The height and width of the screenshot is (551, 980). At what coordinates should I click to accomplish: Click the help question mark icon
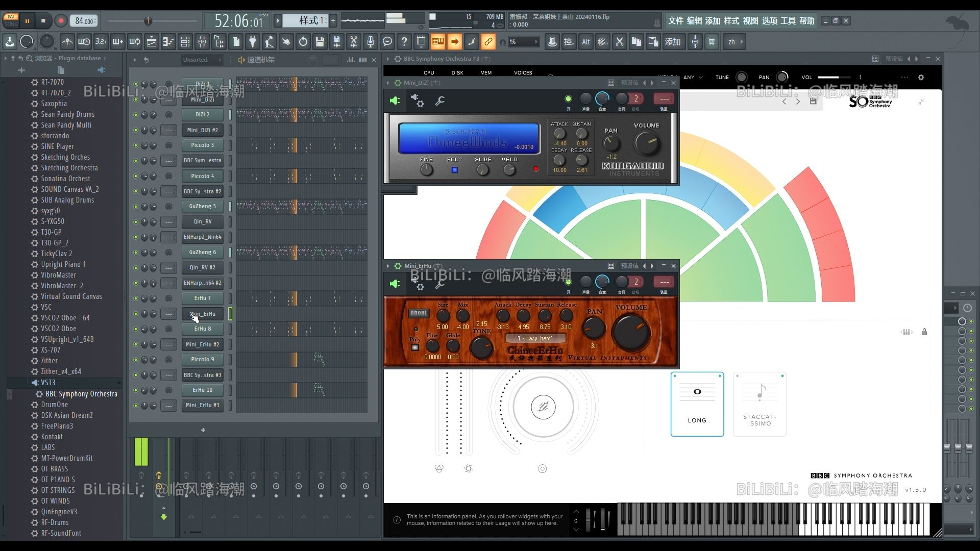tap(404, 42)
